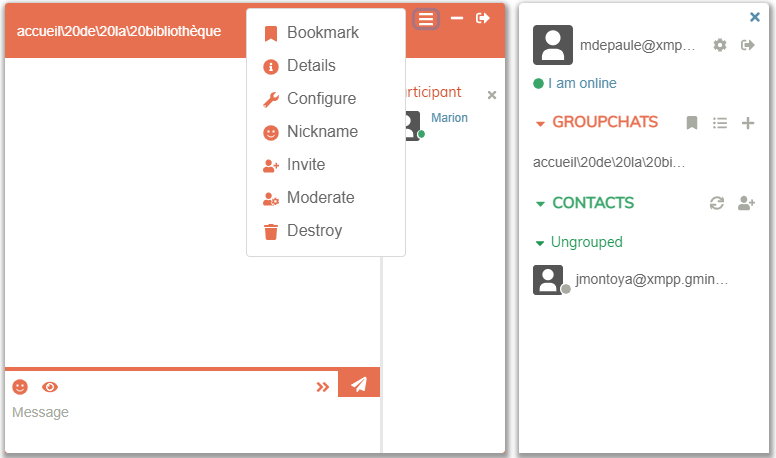The image size is (776, 458).
Task: Click the hamburger menu icon in chat header
Action: (x=426, y=19)
